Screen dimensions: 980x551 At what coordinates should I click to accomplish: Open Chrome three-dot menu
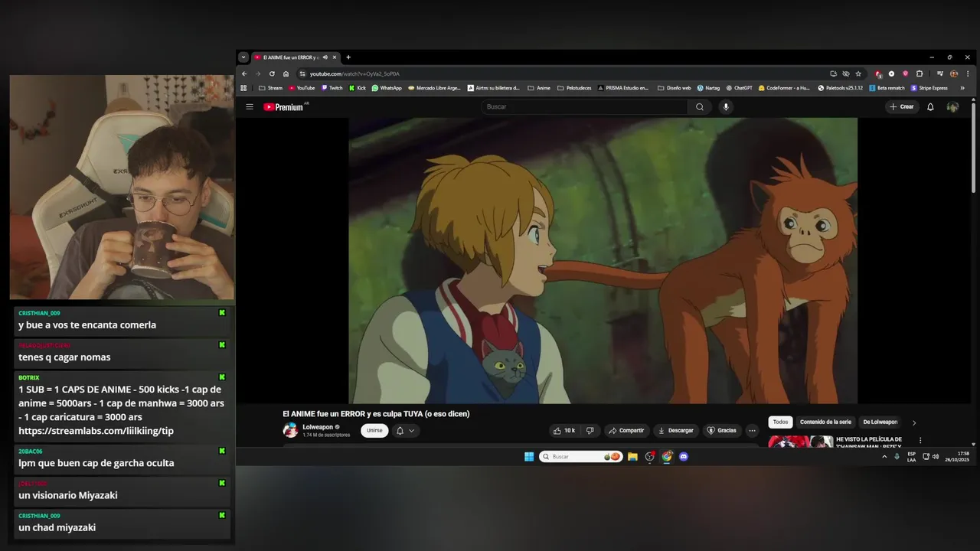coord(968,73)
